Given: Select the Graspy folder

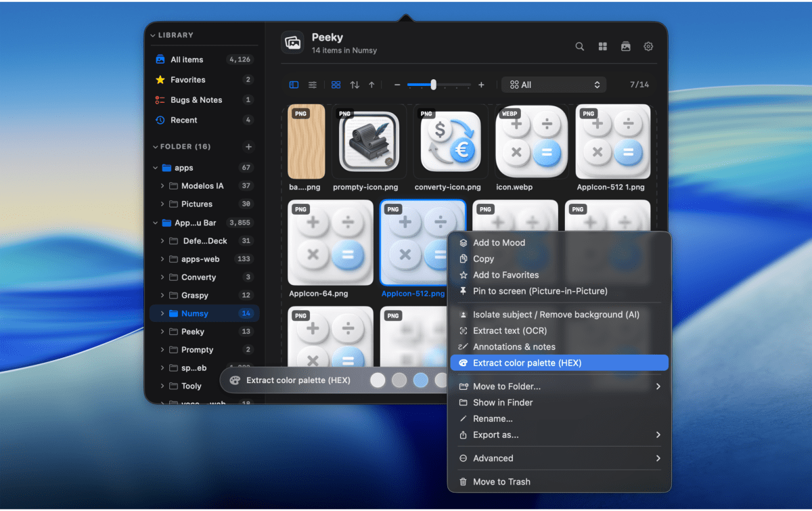Looking at the screenshot, I should 204,296.
